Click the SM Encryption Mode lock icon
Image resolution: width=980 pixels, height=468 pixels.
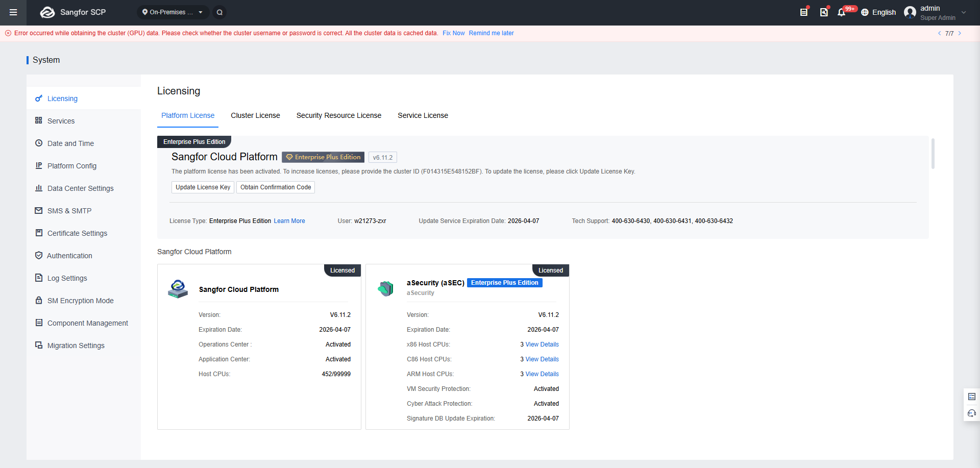coord(39,301)
